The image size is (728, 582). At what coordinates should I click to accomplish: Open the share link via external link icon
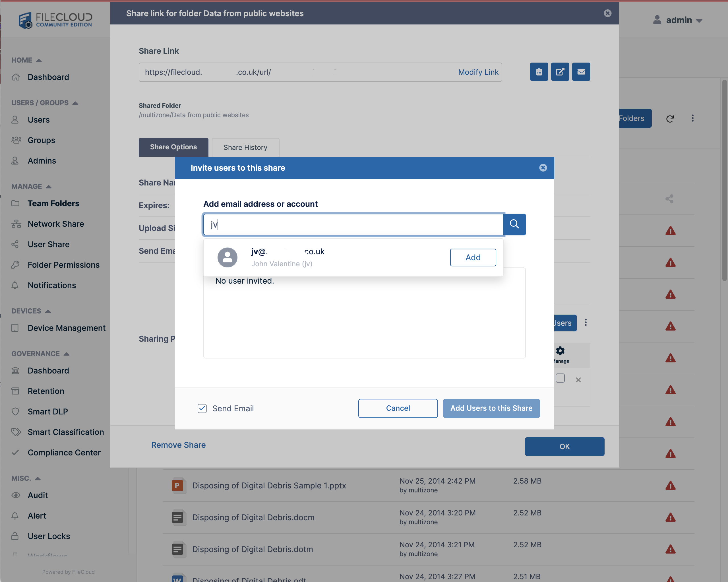pyautogui.click(x=560, y=72)
